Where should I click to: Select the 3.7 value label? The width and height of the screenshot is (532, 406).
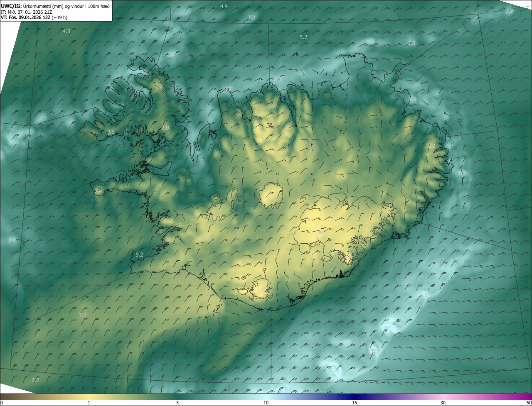35,380
